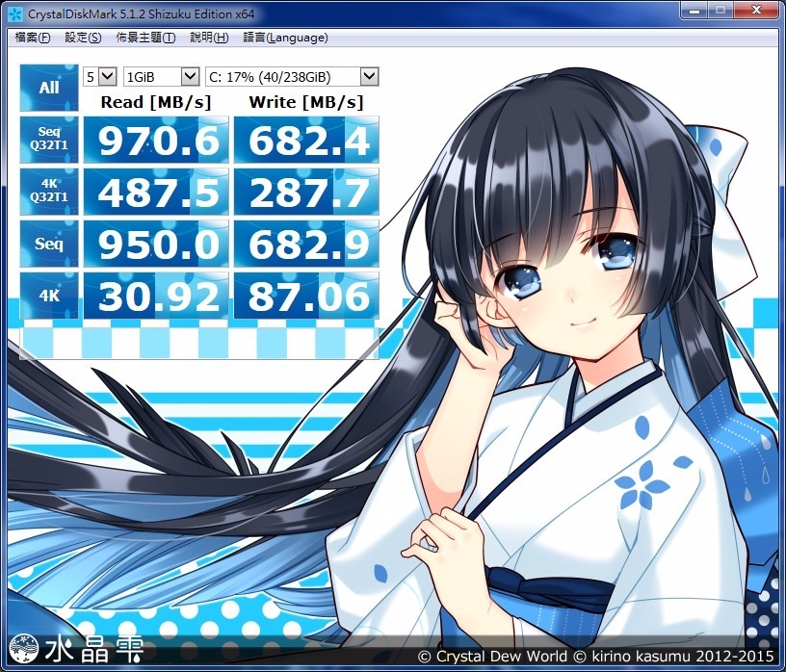Open the 設定(S) settings menu
This screenshot has height=672, width=786.
pos(83,38)
